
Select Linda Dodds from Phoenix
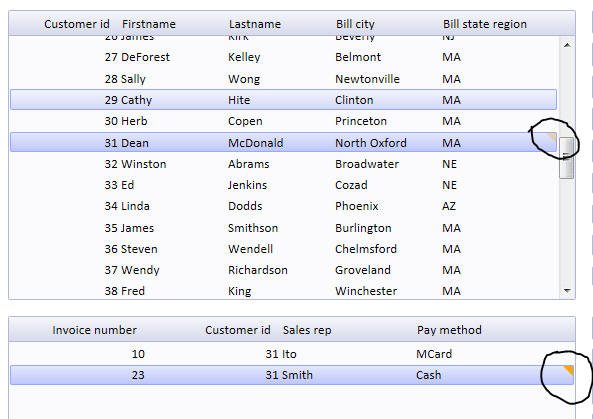point(283,206)
